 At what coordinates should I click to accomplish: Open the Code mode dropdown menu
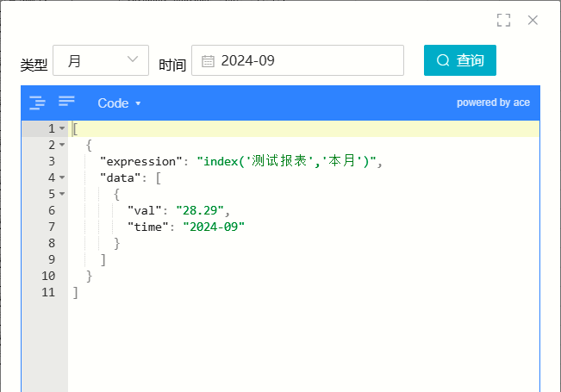[x=119, y=103]
